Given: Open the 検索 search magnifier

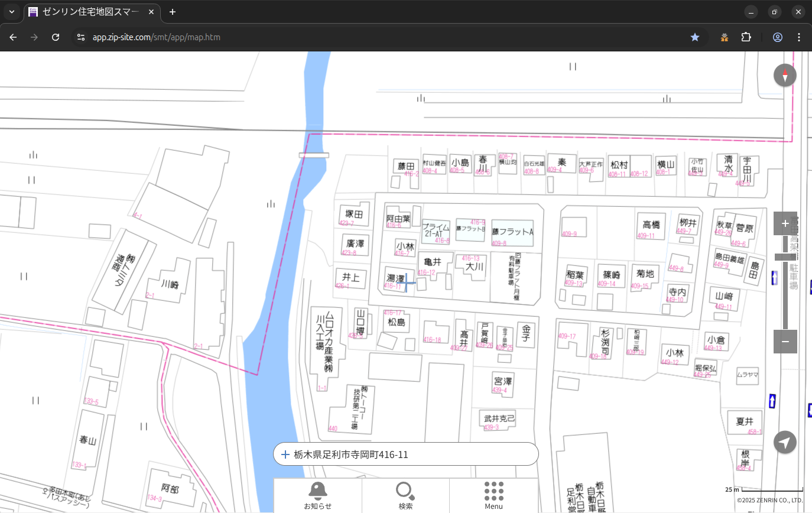Looking at the screenshot, I should (405, 495).
